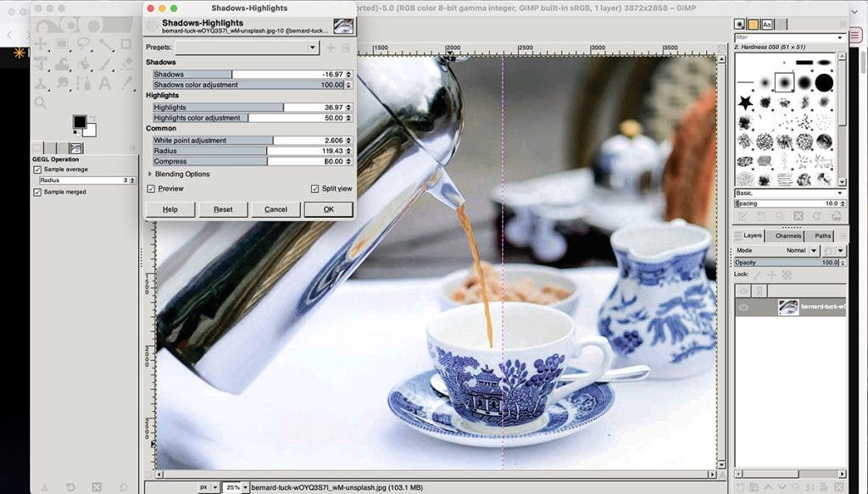Toggle the Split view checkbox
This screenshot has height=494, width=868.
click(314, 189)
